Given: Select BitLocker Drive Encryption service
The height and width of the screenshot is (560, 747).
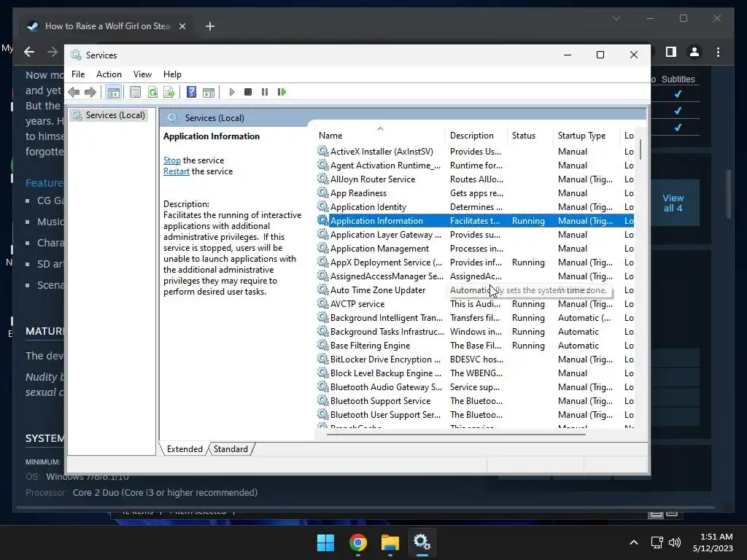Looking at the screenshot, I should click(x=475, y=359).
